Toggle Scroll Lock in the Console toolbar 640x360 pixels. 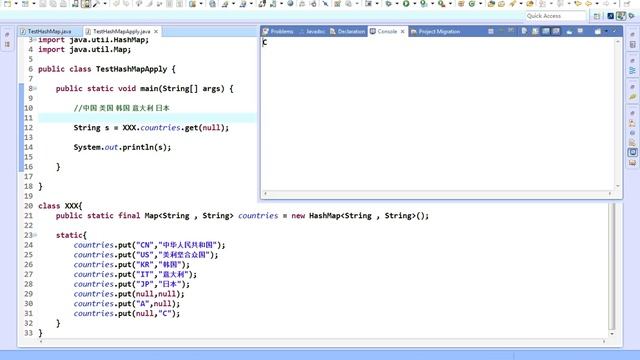click(535, 31)
